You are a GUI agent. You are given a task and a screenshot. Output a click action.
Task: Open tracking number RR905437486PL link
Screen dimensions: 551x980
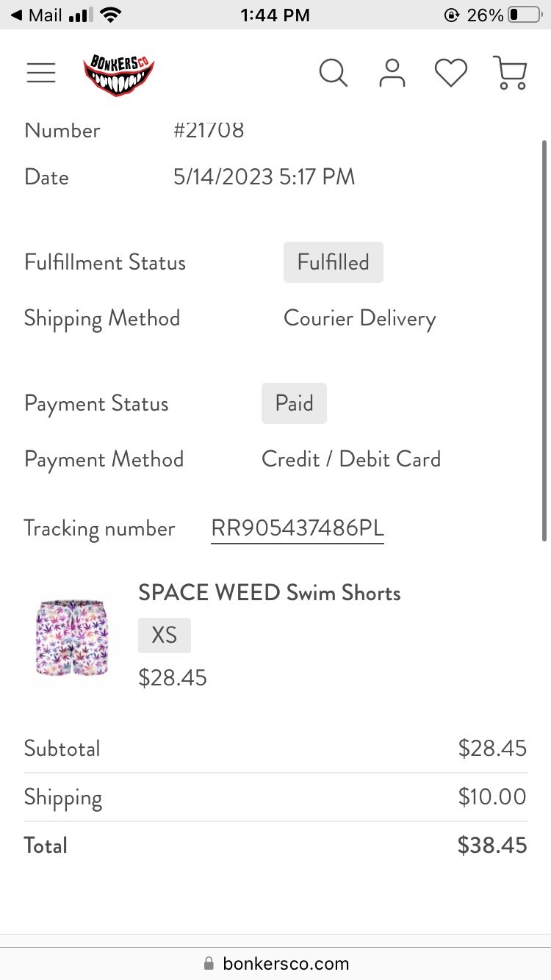click(298, 529)
